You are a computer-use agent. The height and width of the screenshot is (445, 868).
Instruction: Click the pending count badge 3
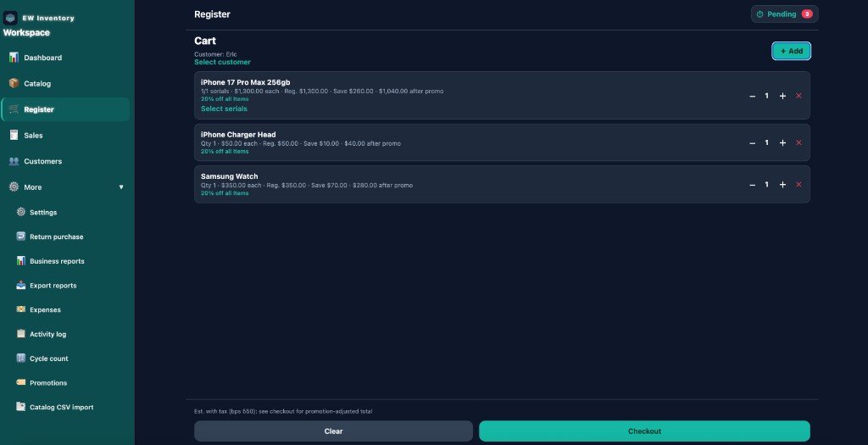[x=807, y=14]
